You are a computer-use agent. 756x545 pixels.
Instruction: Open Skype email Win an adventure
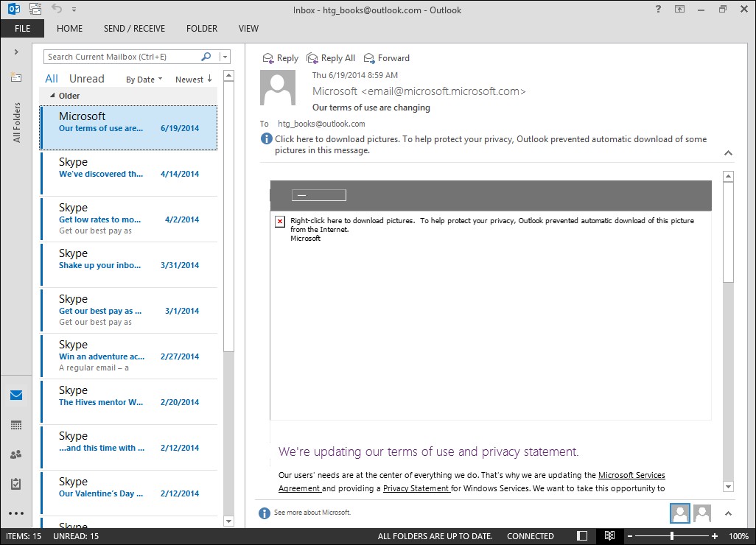point(129,356)
